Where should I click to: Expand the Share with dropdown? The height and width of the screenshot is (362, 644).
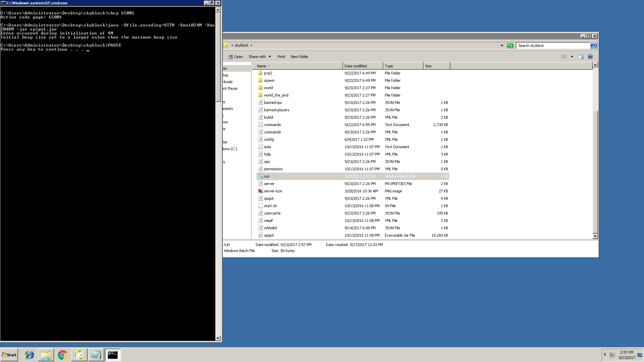pos(270,57)
